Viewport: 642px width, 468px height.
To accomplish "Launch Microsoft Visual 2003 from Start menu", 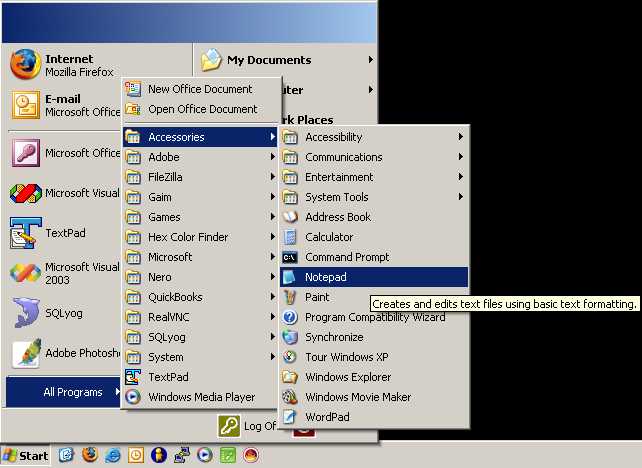I will click(x=65, y=273).
